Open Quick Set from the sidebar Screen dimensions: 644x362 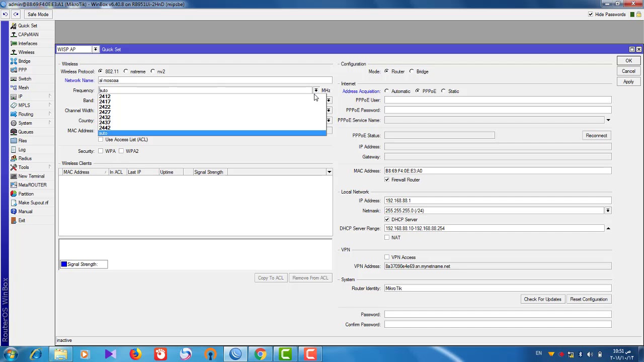tap(24, 26)
